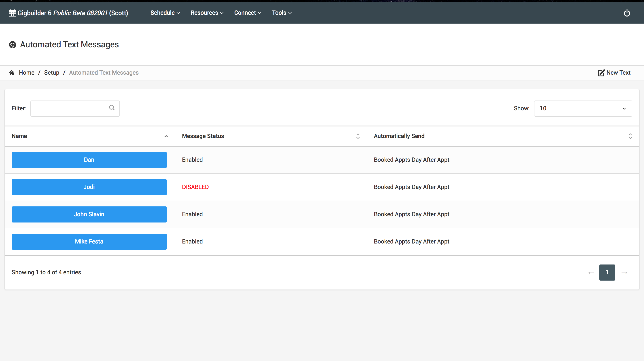Image resolution: width=644 pixels, height=361 pixels.
Task: Expand the Schedule menu
Action: [x=165, y=13]
